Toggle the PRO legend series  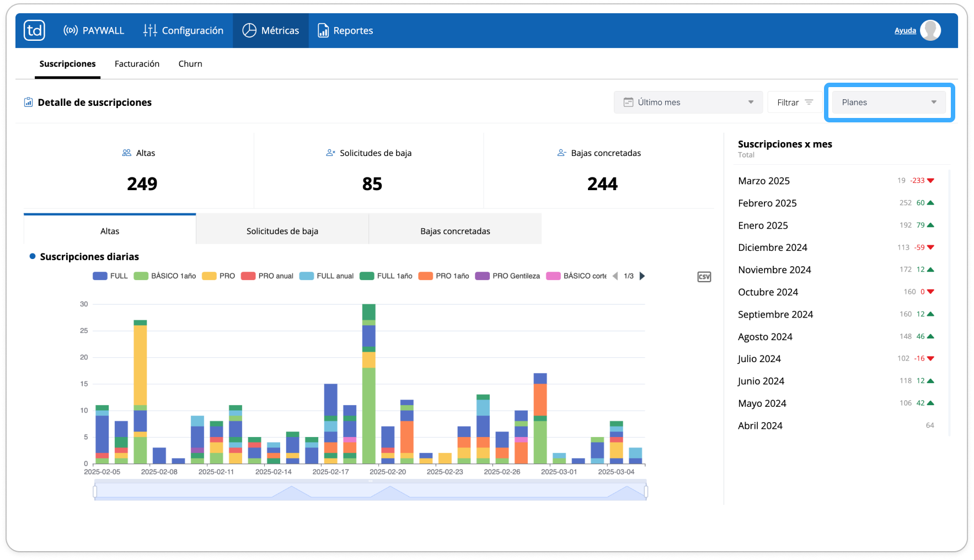point(218,276)
